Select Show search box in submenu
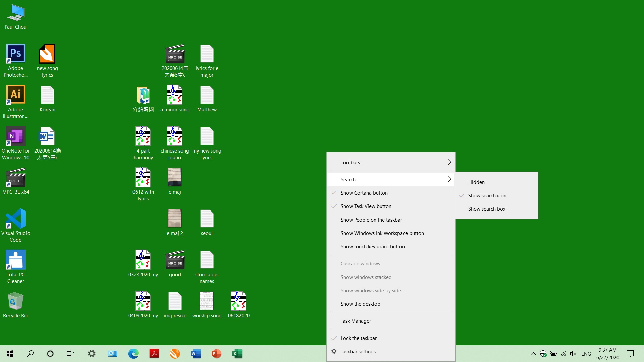 coord(487,209)
